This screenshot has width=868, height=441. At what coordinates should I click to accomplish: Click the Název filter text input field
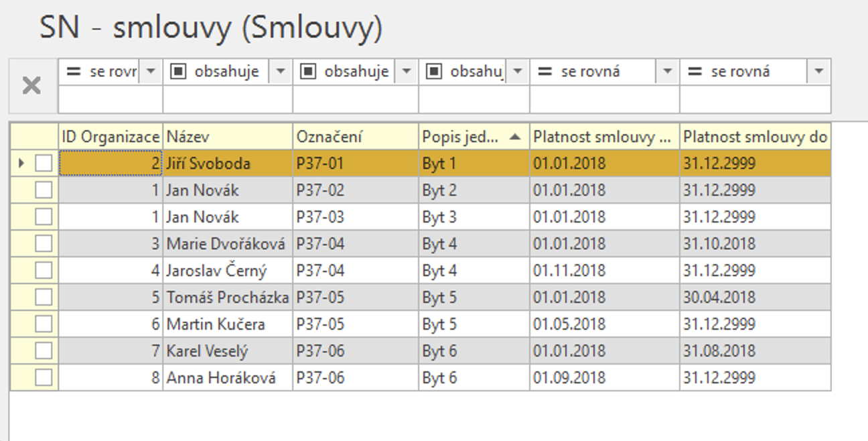(228, 99)
